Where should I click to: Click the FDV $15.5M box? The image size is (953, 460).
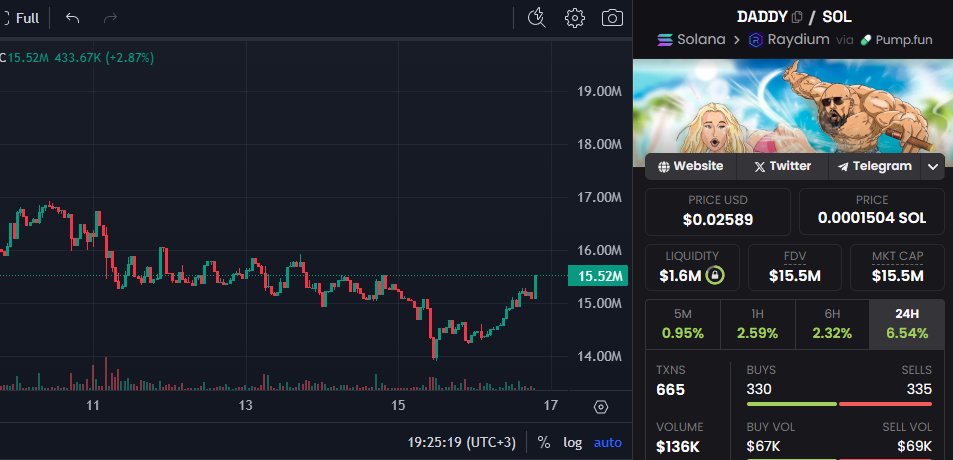794,267
